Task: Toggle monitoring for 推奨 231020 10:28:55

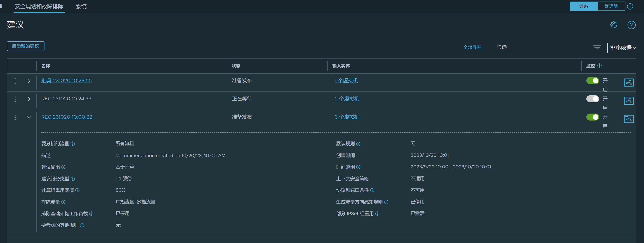Action: pyautogui.click(x=593, y=80)
